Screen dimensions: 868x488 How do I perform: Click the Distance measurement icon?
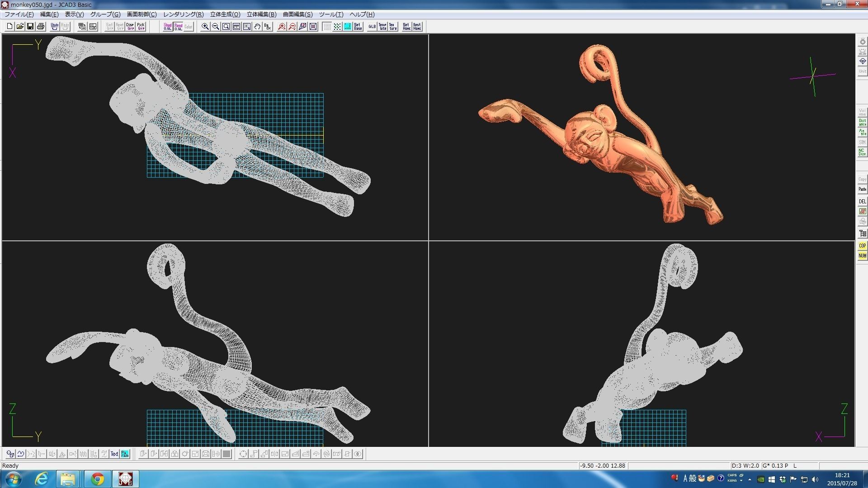pos(862,122)
